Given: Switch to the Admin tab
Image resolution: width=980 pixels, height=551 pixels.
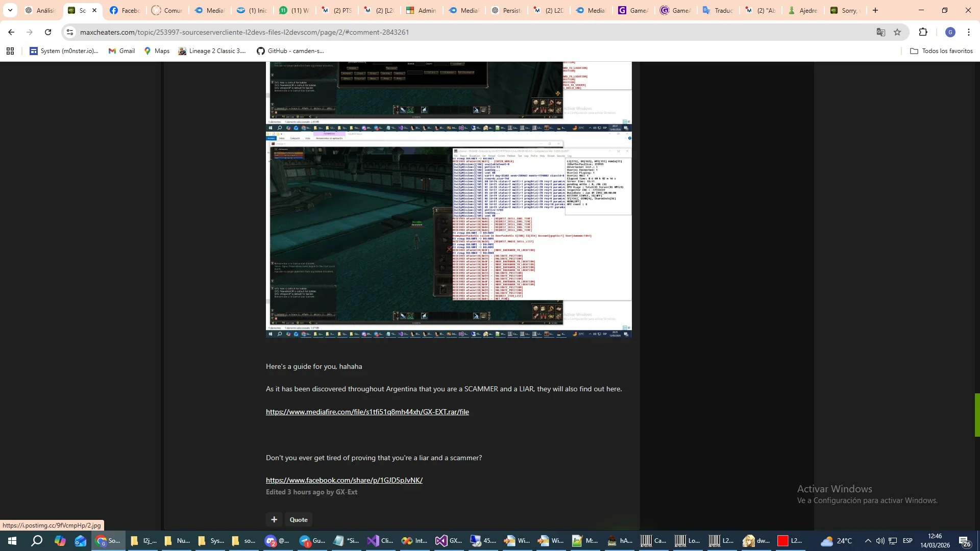Looking at the screenshot, I should click(421, 10).
